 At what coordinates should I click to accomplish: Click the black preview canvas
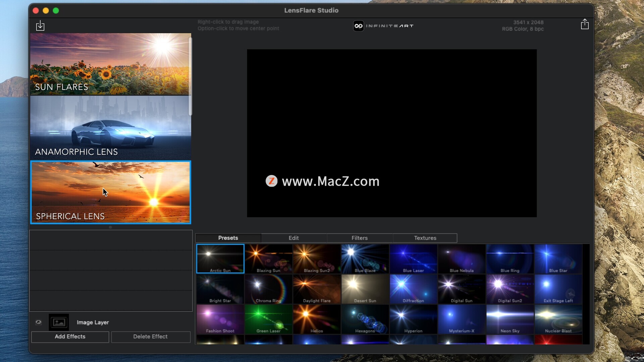click(392, 133)
